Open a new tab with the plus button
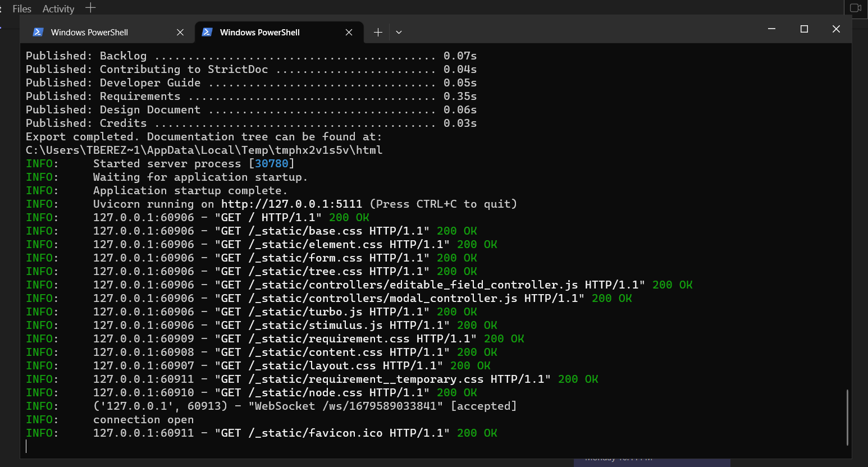The height and width of the screenshot is (467, 868). [x=378, y=32]
